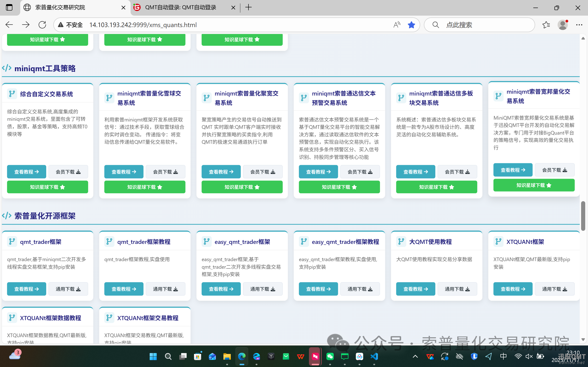The image size is (588, 367).
Task: Click inside the browser address bar
Action: point(219,25)
